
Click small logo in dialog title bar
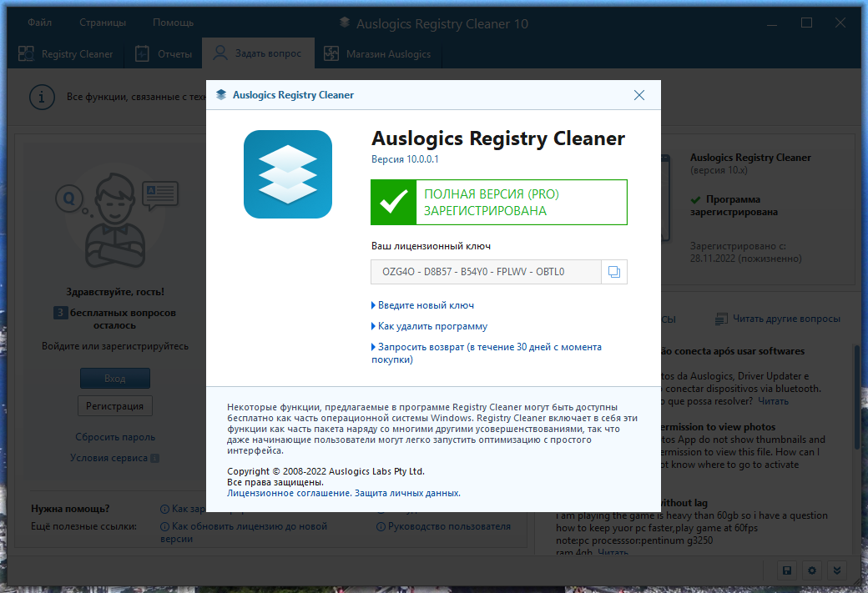tap(221, 95)
